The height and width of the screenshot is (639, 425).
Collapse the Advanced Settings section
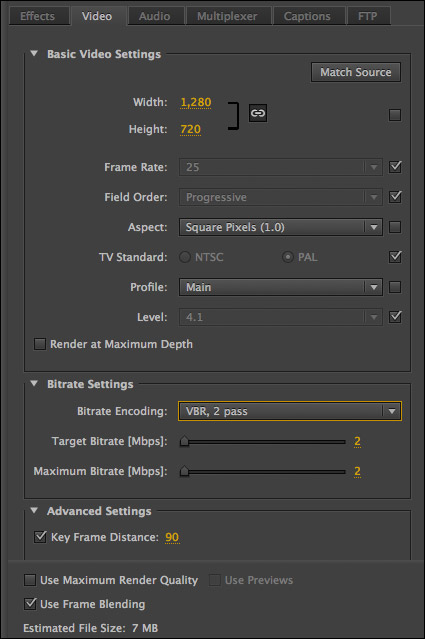pyautogui.click(x=34, y=510)
